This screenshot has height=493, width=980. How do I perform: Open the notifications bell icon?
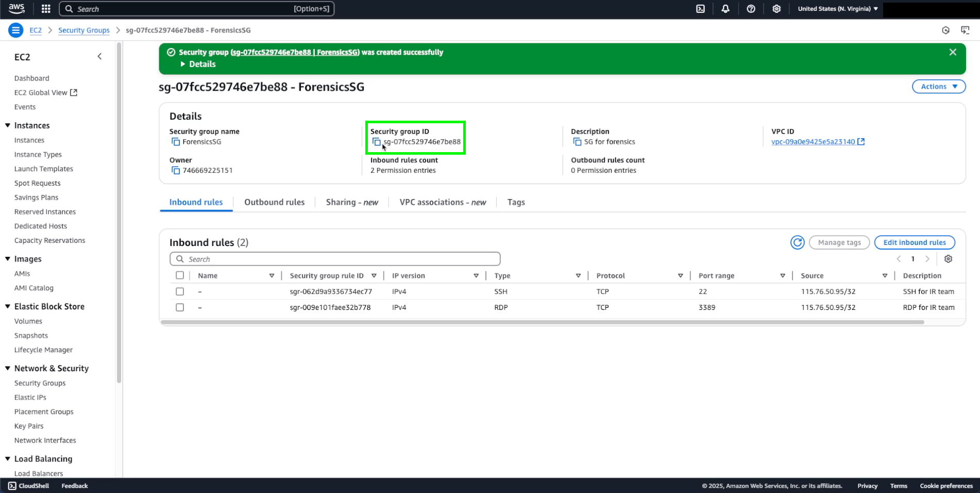pos(725,9)
